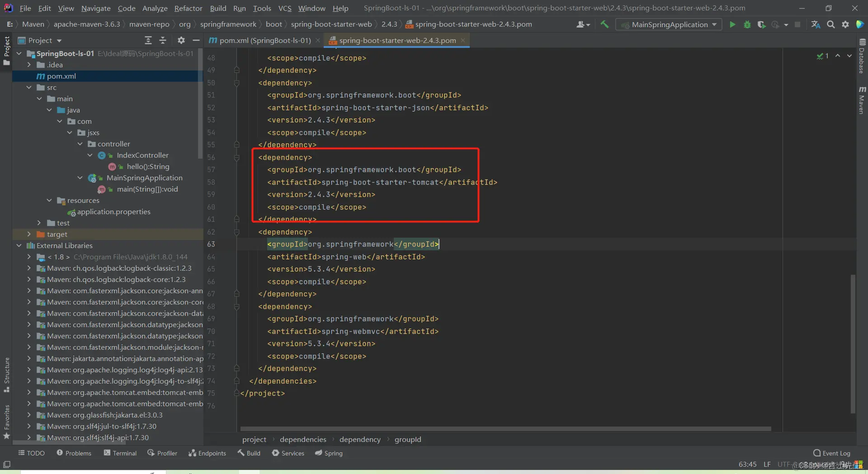Run MainSpringApplication with the green play icon
868x474 pixels.
pyautogui.click(x=732, y=24)
